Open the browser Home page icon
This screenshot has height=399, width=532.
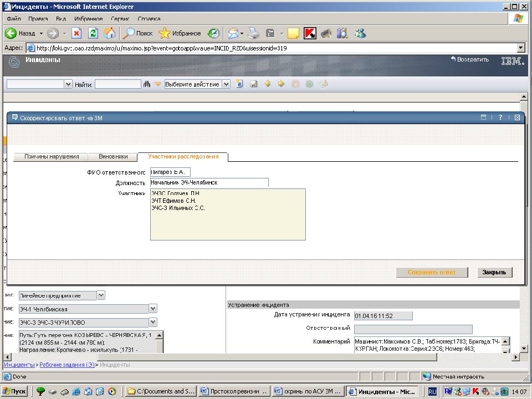(109, 33)
